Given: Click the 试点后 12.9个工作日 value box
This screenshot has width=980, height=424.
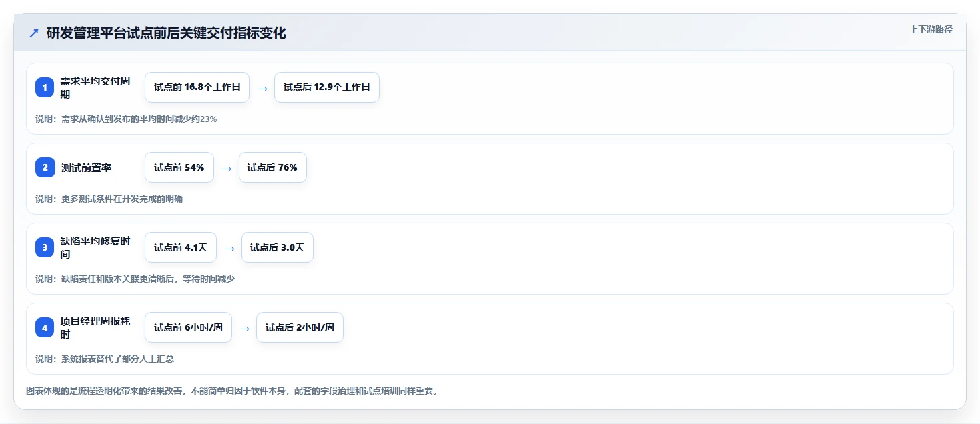Looking at the screenshot, I should (327, 87).
